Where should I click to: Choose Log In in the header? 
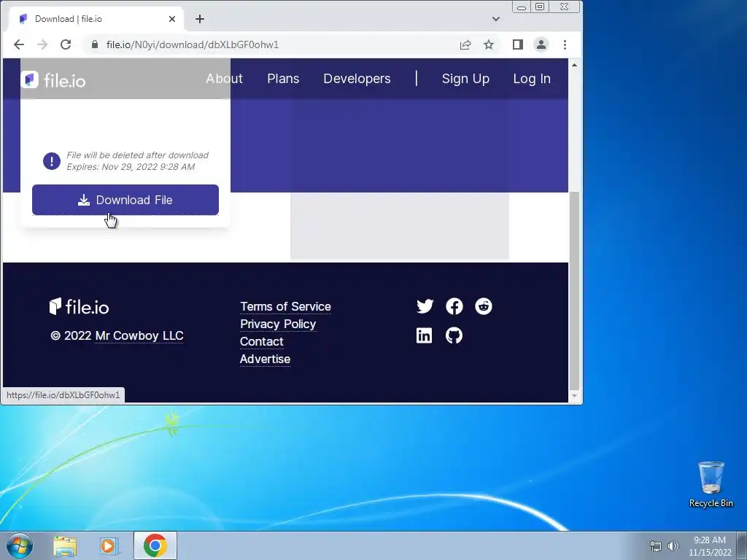532,79
